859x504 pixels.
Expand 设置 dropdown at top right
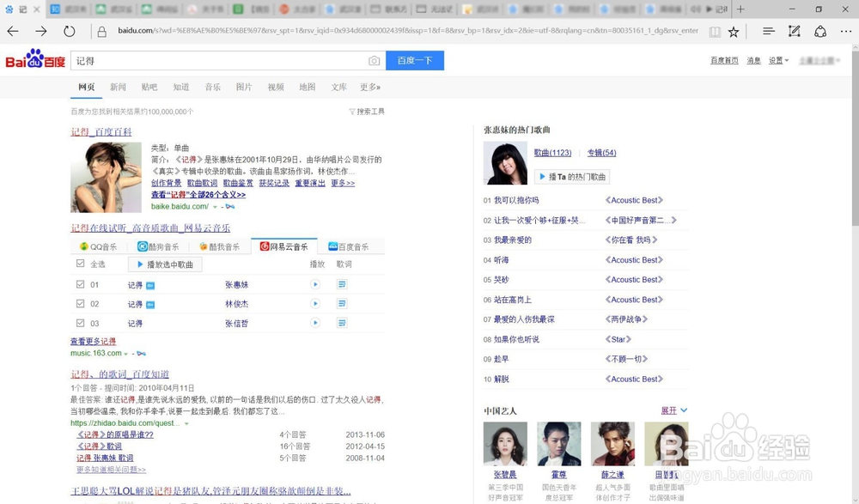(x=778, y=60)
